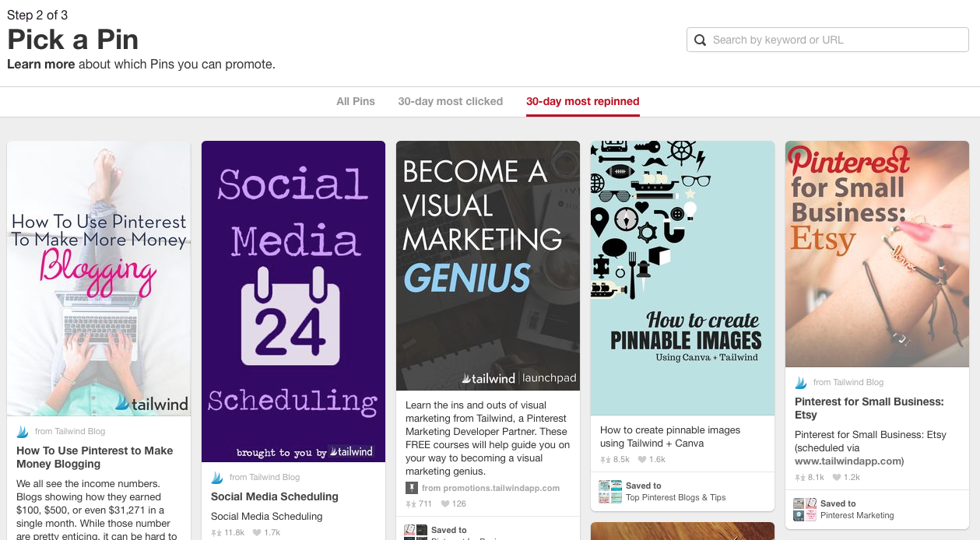
Task: Select the 30-day most repinned tab
Action: point(583,101)
